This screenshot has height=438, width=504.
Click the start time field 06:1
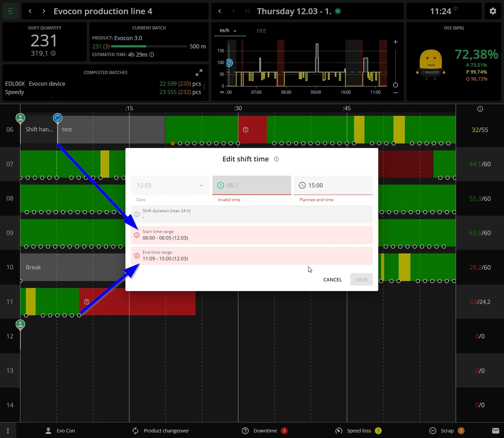[252, 185]
